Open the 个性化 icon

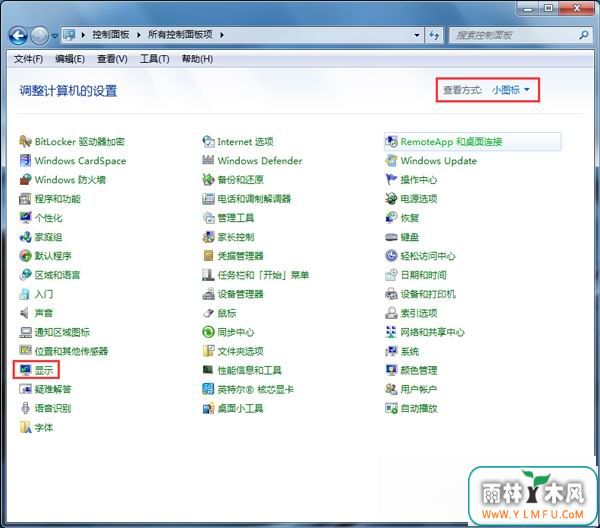click(x=25, y=218)
